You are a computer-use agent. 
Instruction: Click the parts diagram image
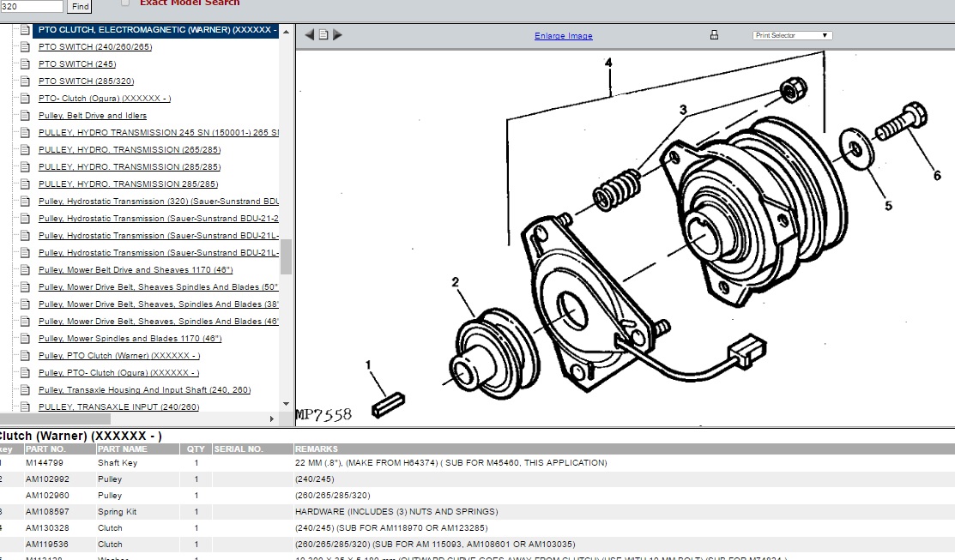pyautogui.click(x=625, y=238)
